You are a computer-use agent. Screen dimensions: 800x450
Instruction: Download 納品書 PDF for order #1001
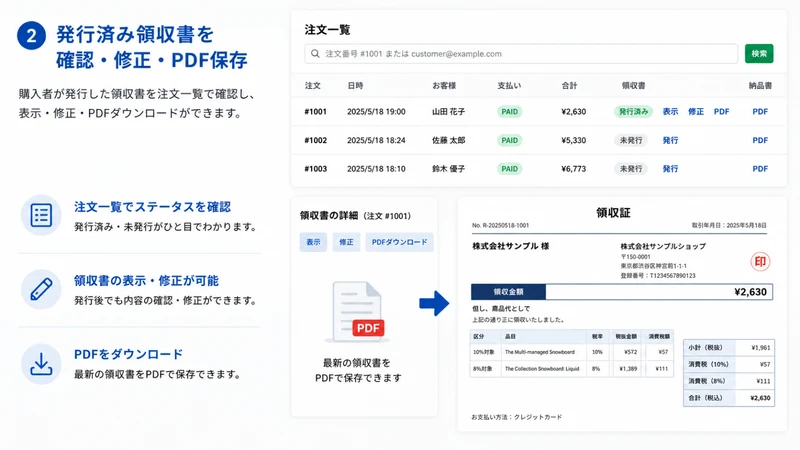click(x=760, y=111)
